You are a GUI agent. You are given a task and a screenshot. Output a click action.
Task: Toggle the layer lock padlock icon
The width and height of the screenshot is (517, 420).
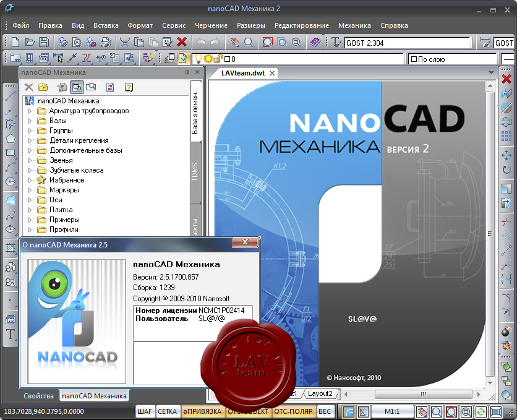point(218,59)
